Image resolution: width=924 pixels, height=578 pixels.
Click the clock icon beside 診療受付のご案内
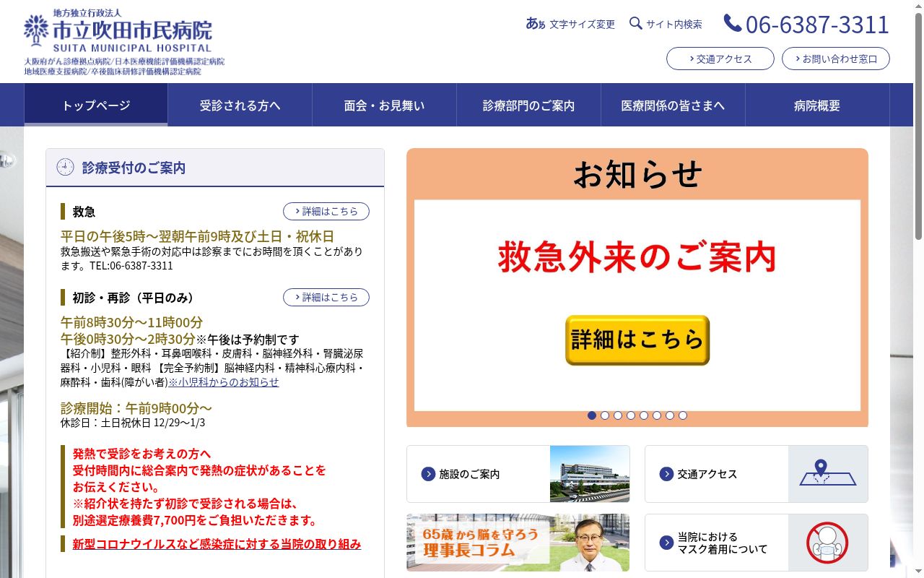[x=65, y=167]
